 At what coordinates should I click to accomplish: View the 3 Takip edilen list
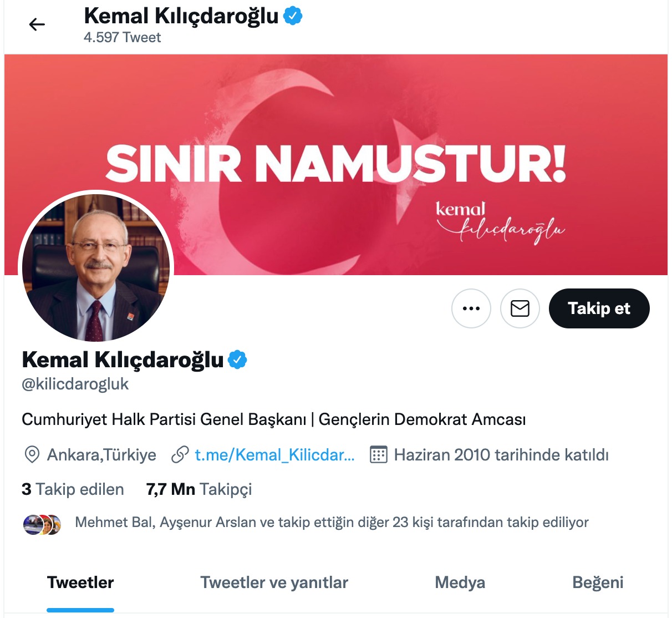(x=73, y=489)
